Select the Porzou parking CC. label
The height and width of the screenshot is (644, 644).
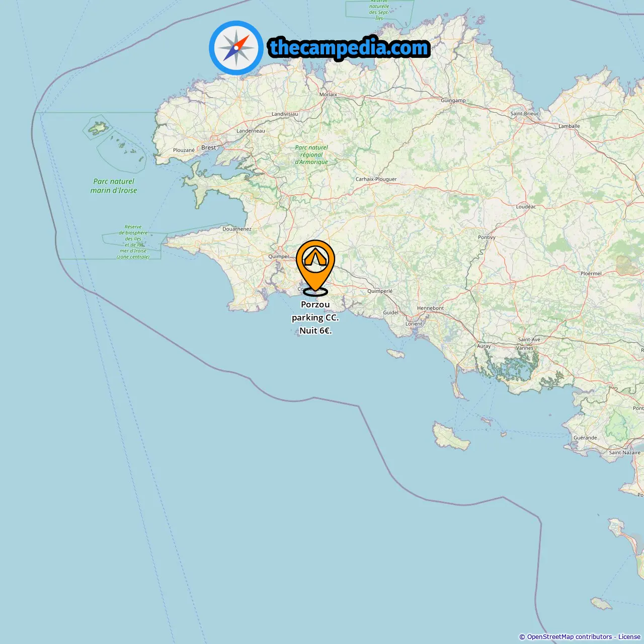click(315, 317)
